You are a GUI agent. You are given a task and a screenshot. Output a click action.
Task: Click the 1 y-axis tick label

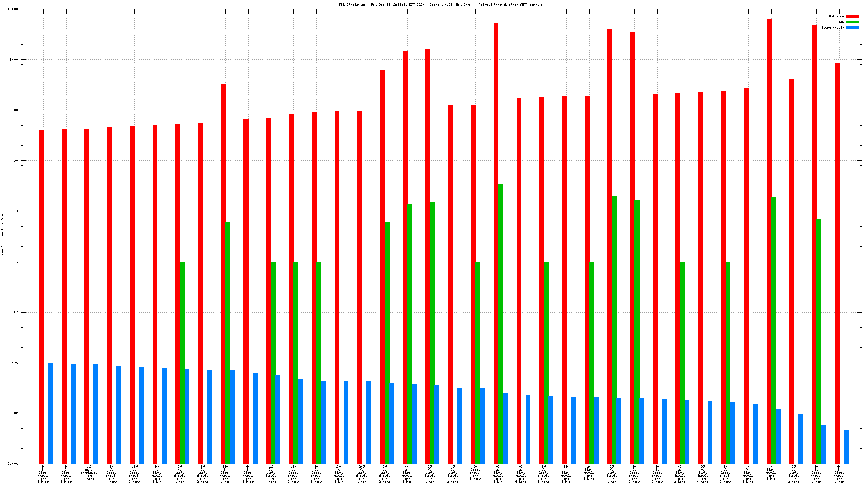tap(17, 262)
